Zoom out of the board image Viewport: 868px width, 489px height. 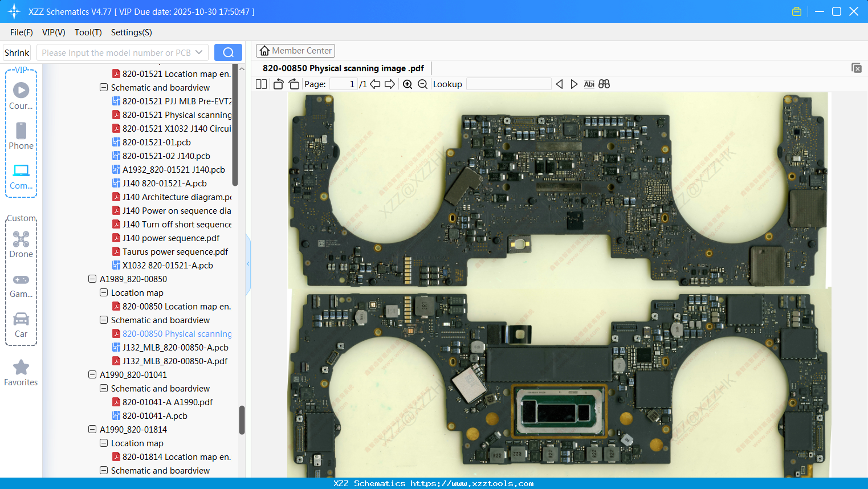point(422,84)
